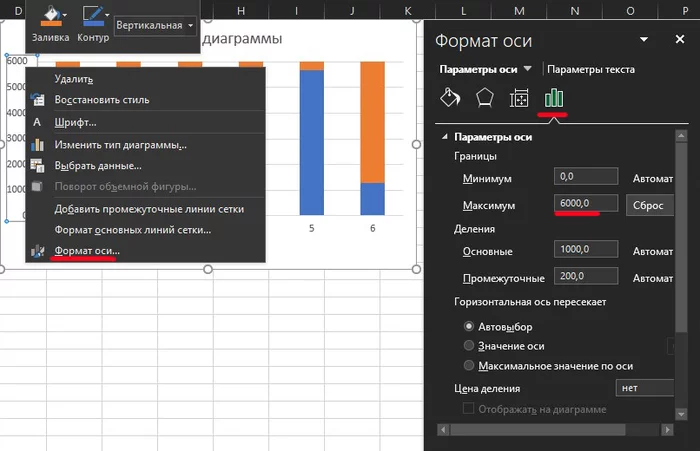
Task: Click pane vertical scrollbar down arrow
Action: [x=681, y=414]
